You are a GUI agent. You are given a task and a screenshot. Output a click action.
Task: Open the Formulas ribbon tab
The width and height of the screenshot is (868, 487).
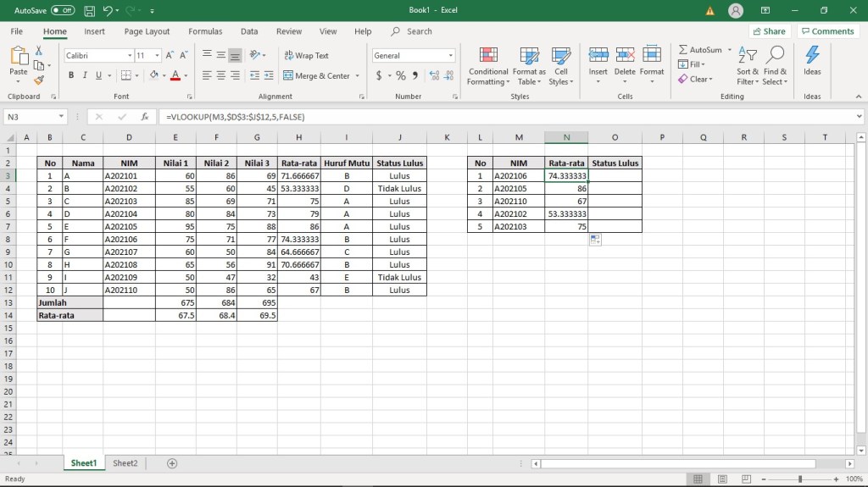click(205, 31)
